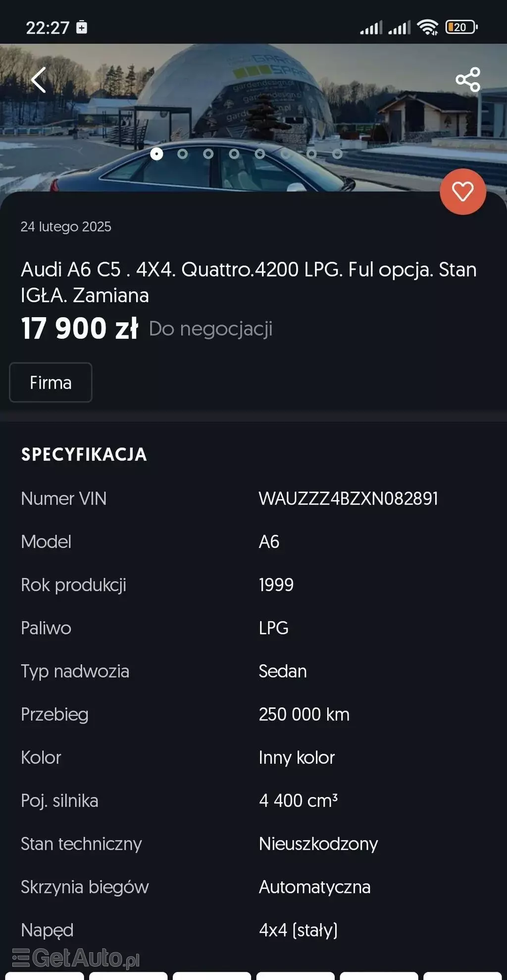
Task: Tap the Firma seller type button
Action: (x=50, y=382)
